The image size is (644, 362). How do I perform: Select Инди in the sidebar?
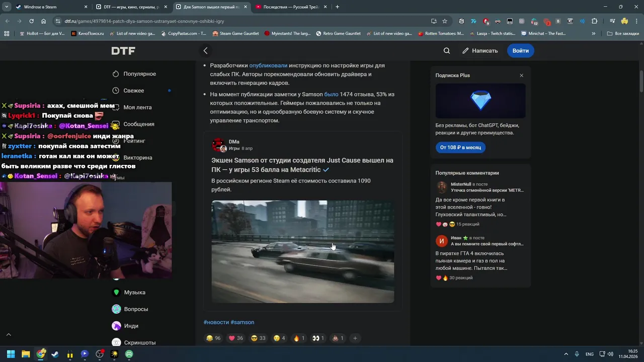pos(125,326)
